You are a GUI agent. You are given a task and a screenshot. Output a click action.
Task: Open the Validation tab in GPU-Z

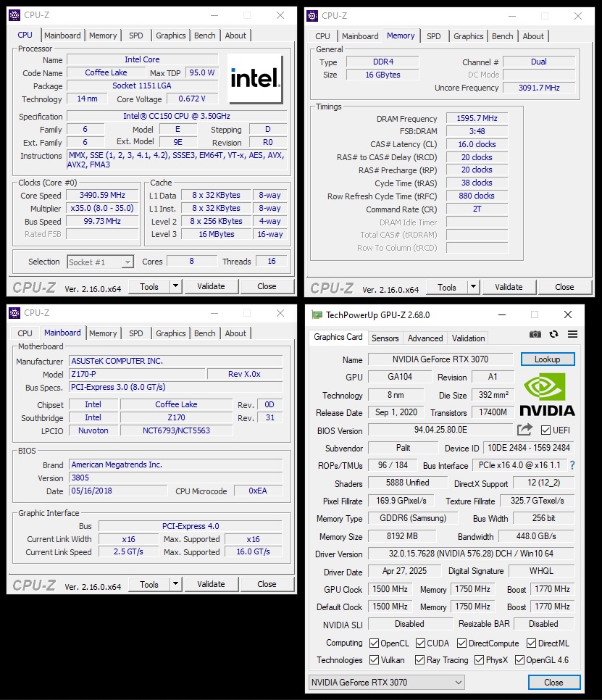[x=468, y=338]
